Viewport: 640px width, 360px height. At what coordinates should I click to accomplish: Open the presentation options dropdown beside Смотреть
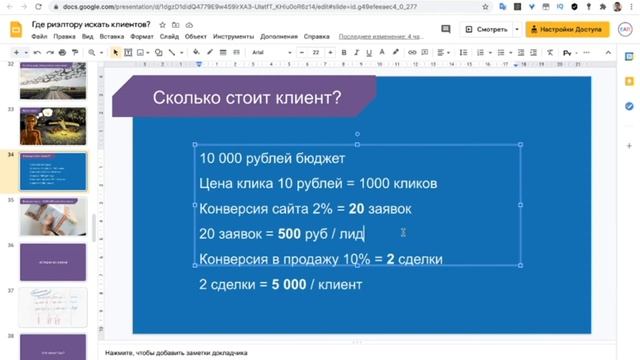(517, 29)
